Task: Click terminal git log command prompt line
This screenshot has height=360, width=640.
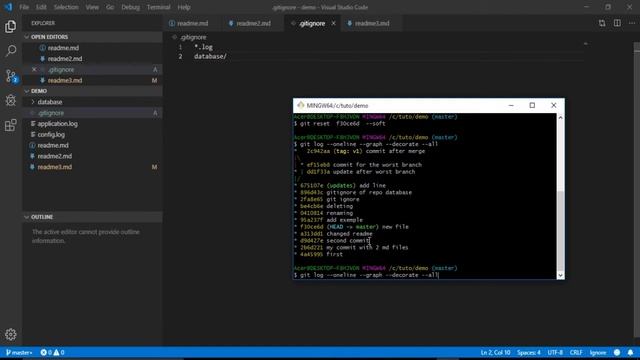Action: [x=366, y=275]
